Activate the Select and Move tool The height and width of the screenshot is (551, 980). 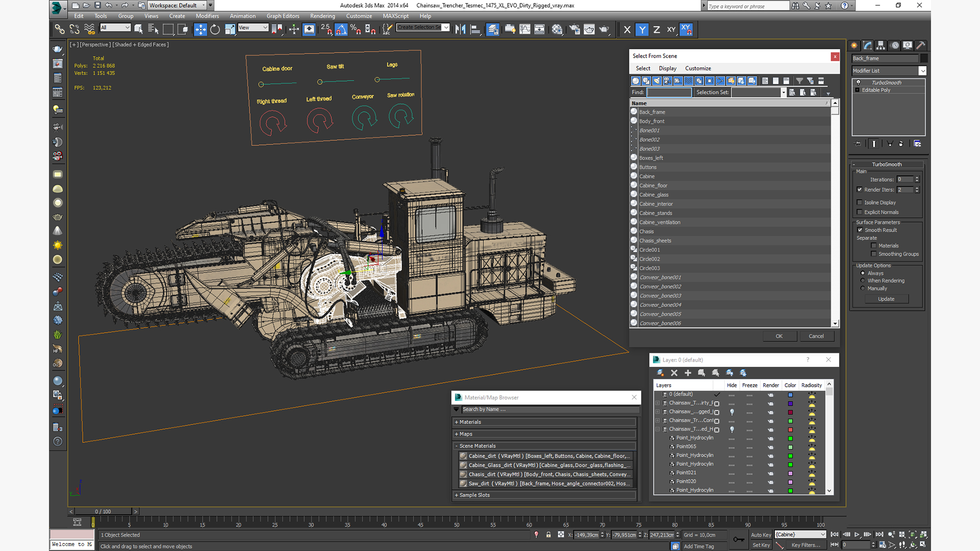(x=201, y=30)
